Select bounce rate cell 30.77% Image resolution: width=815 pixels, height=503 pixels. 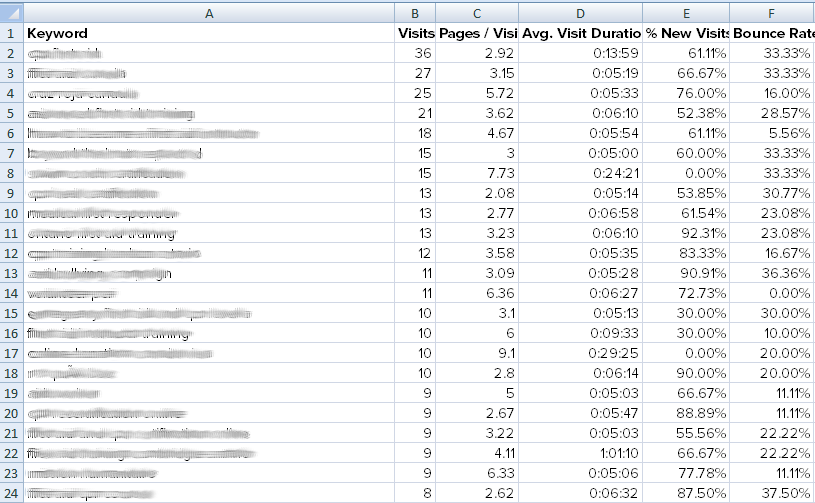(x=772, y=193)
